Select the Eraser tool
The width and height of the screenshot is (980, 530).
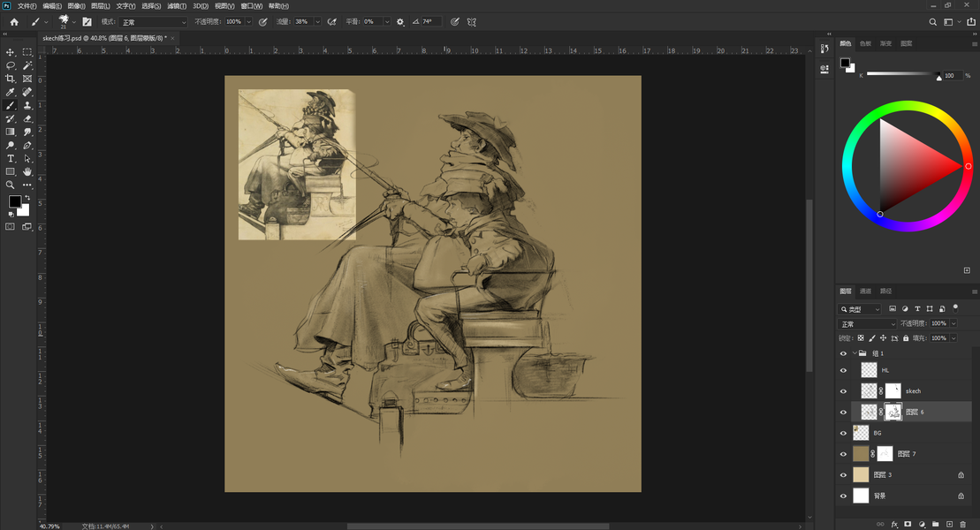(x=27, y=118)
